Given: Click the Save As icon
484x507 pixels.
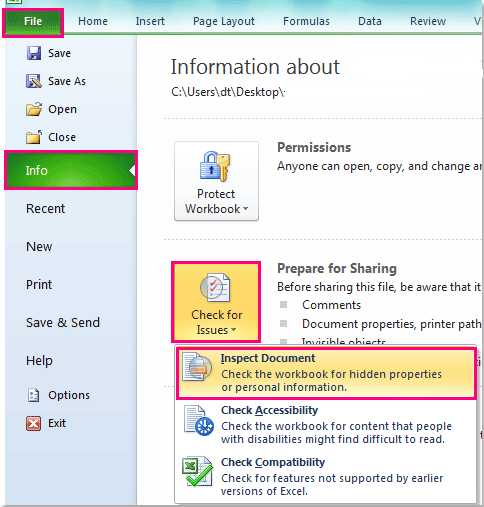Looking at the screenshot, I should 34,81.
